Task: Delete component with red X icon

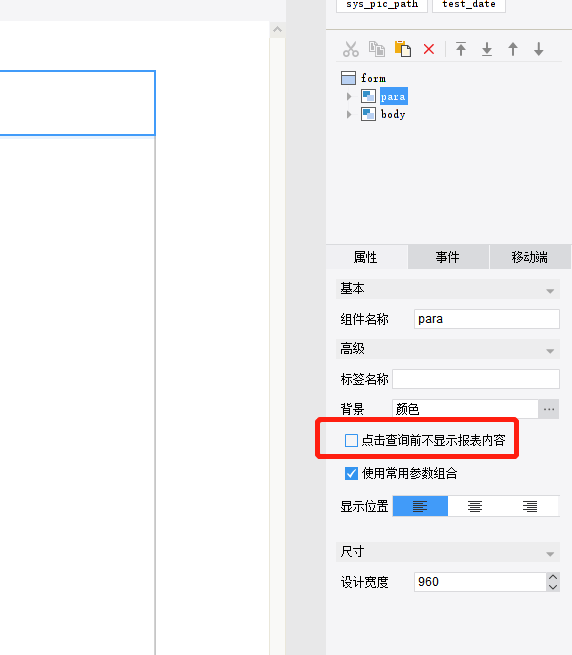Action: (429, 49)
